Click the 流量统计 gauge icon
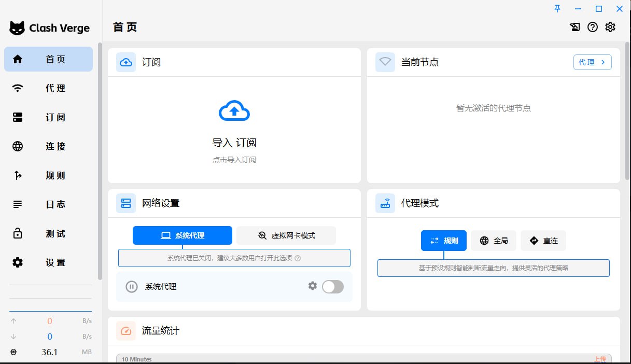The width and height of the screenshot is (631, 364). point(126,331)
